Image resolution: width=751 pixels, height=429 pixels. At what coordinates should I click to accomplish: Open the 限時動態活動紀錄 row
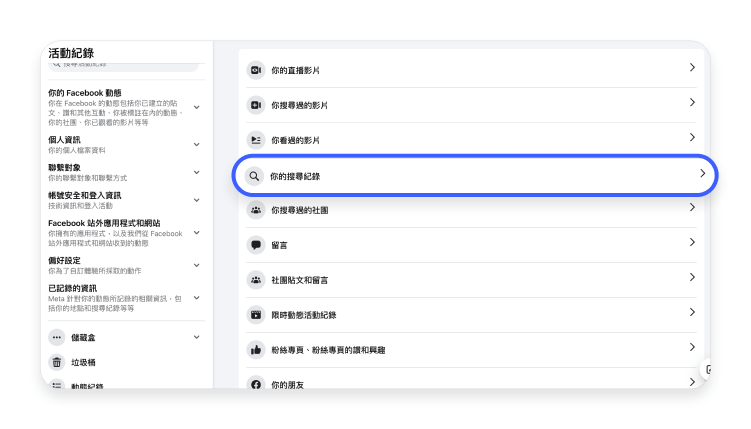472,314
